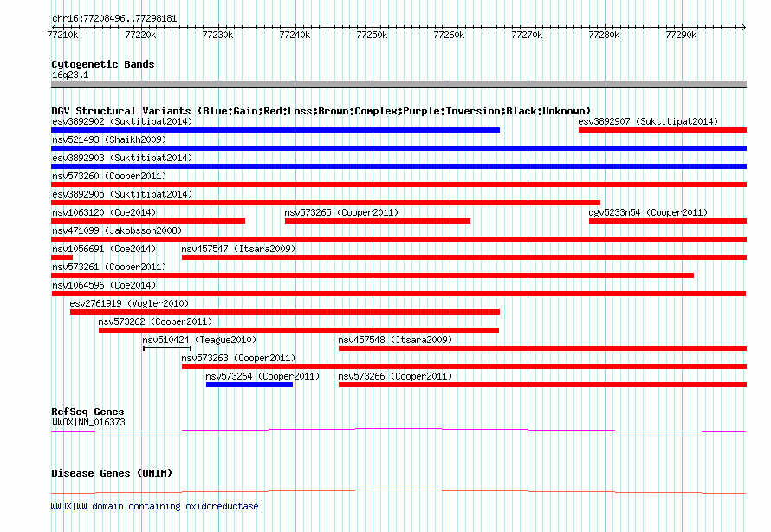Click the nsv1063120 red loss bar
Screen dimensions: 771x532
click(x=148, y=221)
